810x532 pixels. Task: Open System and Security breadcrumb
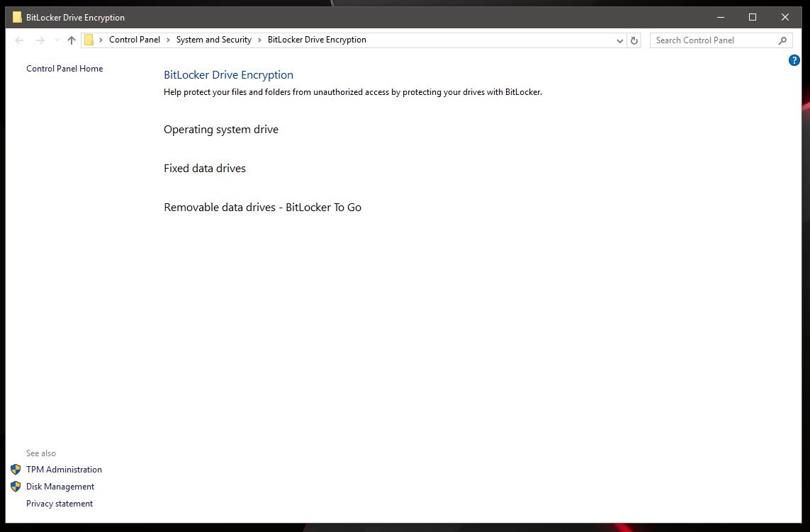pyautogui.click(x=214, y=40)
